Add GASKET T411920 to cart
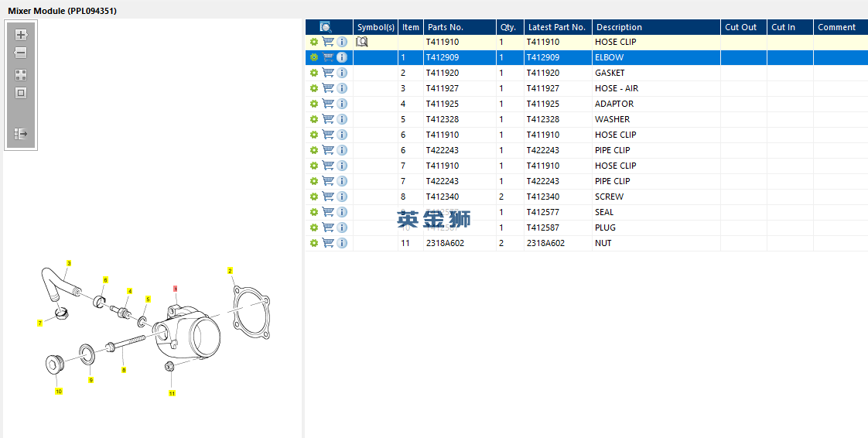 [x=328, y=73]
